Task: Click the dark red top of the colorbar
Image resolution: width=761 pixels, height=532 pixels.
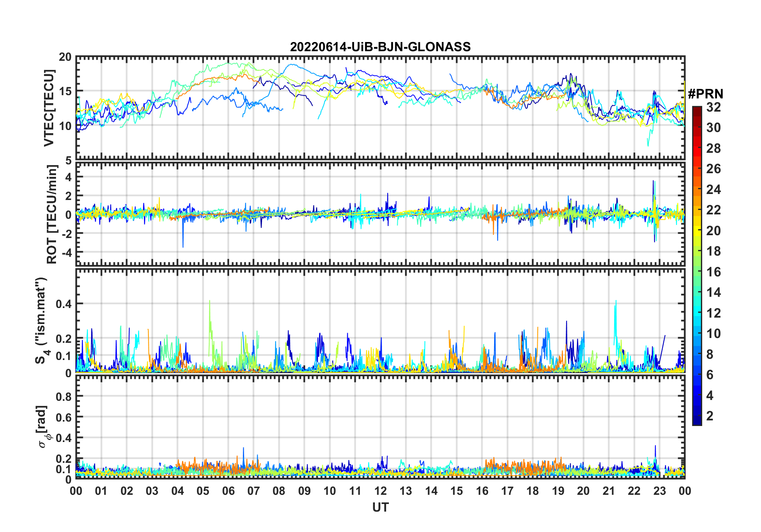Action: pos(697,110)
